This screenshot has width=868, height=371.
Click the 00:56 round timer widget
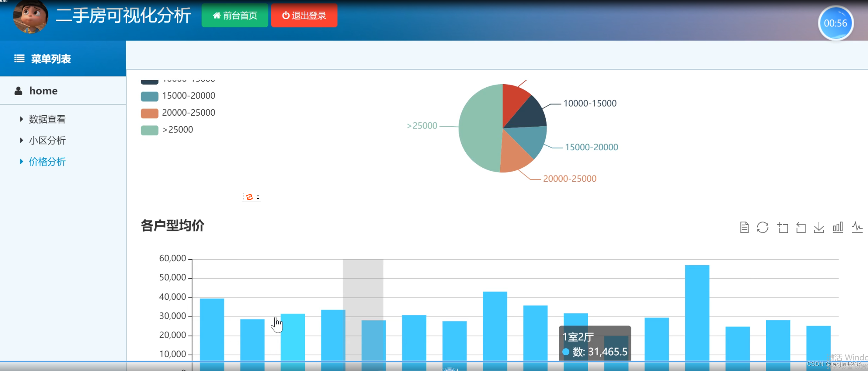click(835, 23)
